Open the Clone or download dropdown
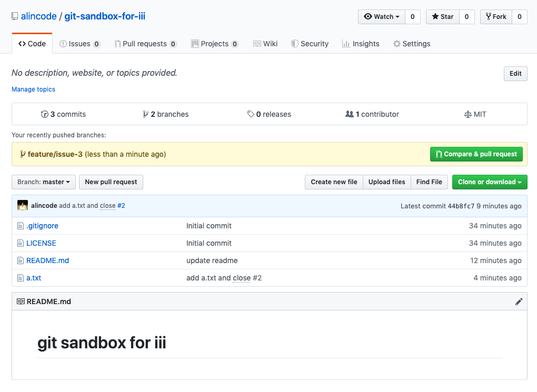The width and height of the screenshot is (537, 392). tap(490, 182)
